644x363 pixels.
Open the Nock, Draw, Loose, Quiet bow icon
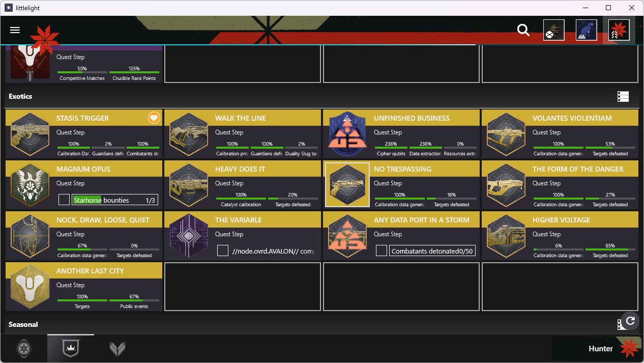[x=30, y=236]
